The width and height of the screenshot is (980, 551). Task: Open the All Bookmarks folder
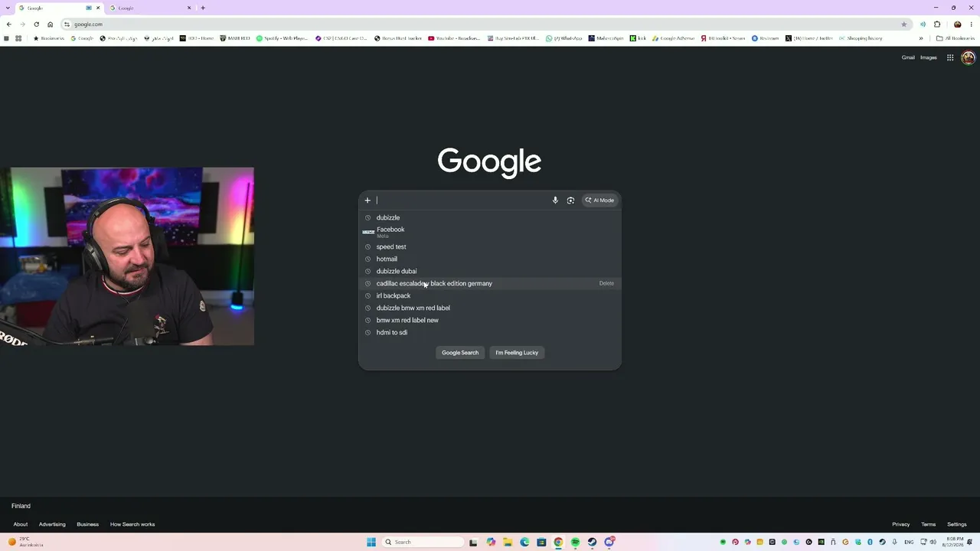tap(955, 38)
